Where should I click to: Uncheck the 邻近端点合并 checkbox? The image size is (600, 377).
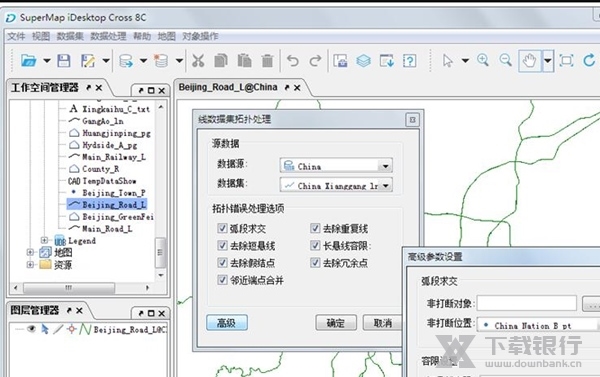point(222,280)
